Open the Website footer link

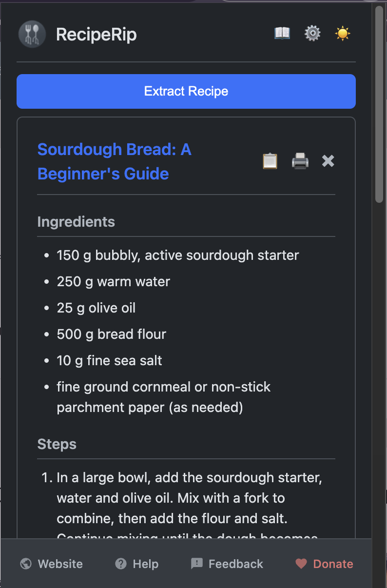pos(60,564)
